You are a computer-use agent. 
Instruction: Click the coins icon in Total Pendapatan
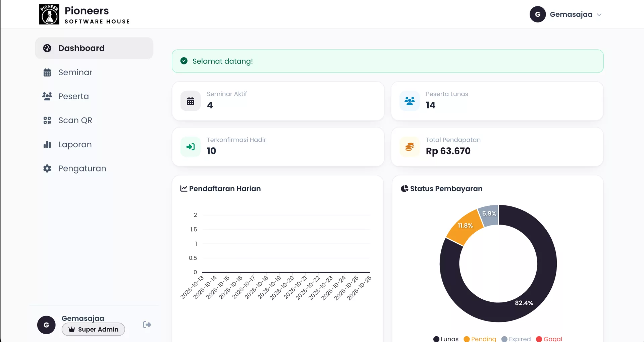click(410, 147)
